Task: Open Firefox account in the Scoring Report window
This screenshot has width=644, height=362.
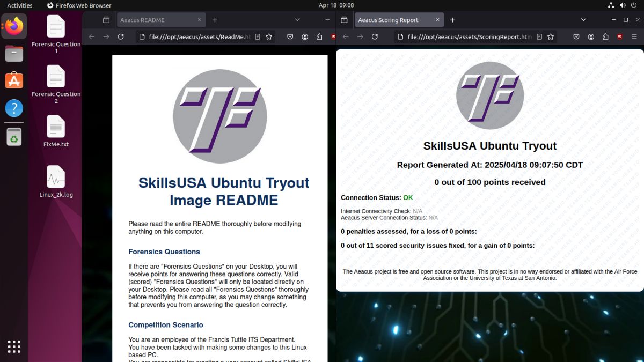Action: coord(591,37)
